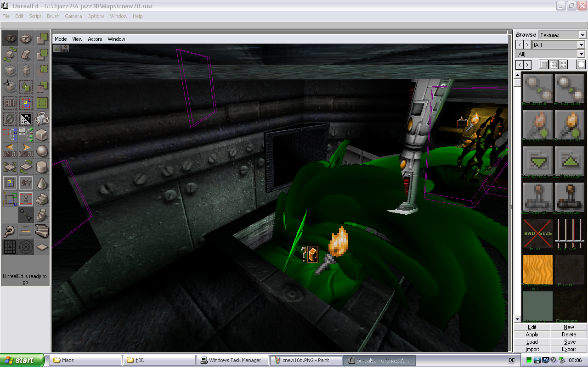Open the viewport View menu
Image resolution: width=588 pixels, height=368 pixels.
pyautogui.click(x=77, y=39)
